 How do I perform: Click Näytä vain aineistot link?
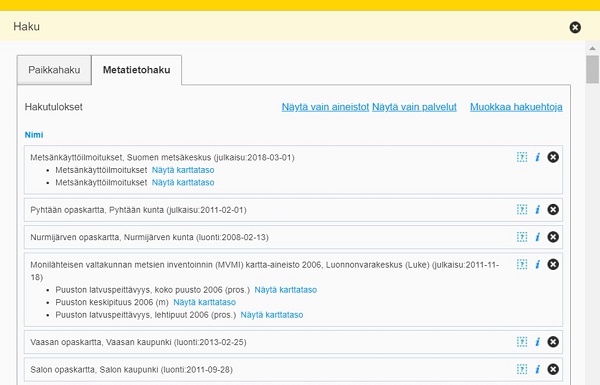click(325, 107)
